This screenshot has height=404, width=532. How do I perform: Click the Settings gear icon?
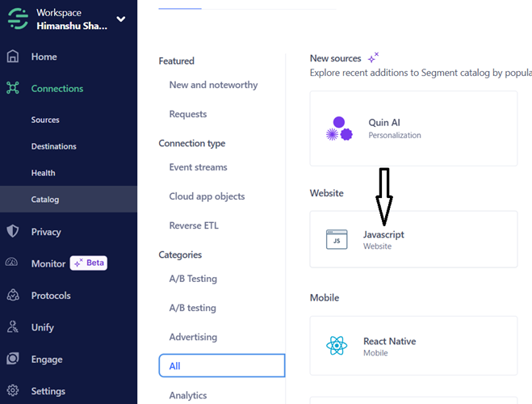[x=13, y=390]
